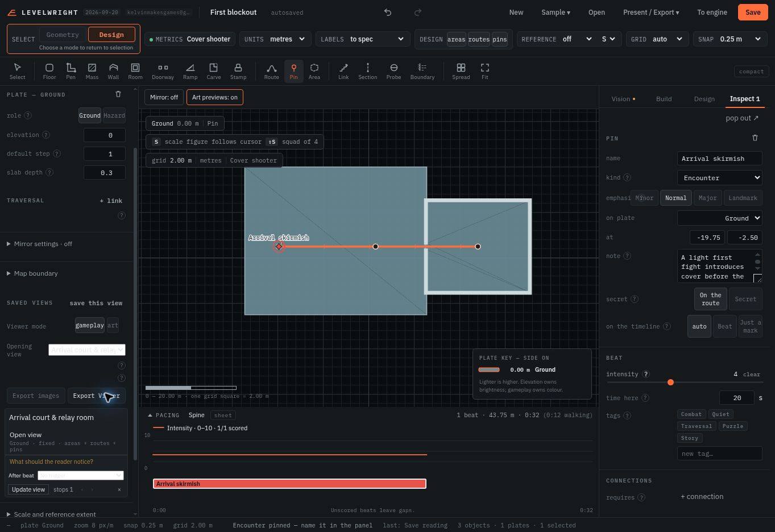Choose the Carve tool
Image resolution: width=775 pixels, height=532 pixels.
(x=214, y=71)
